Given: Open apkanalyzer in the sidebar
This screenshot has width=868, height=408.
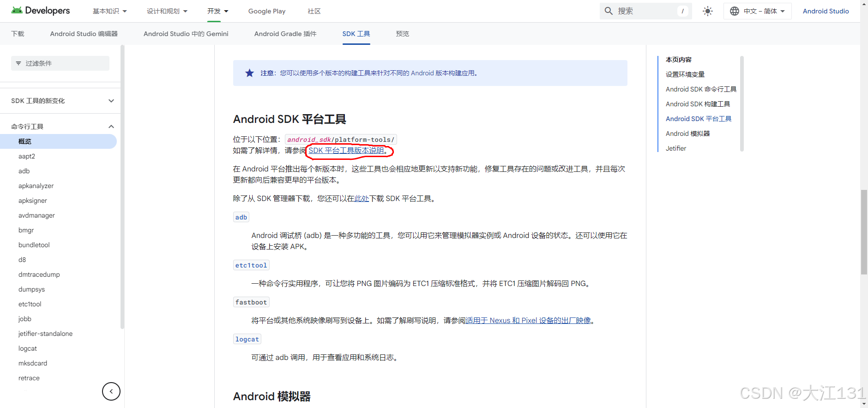Looking at the screenshot, I should pos(36,186).
